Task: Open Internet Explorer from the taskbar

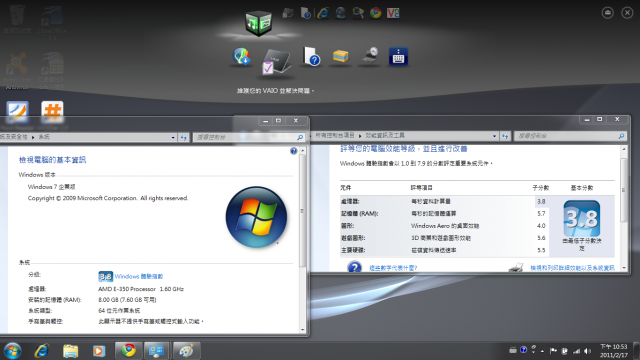Action: 42,351
